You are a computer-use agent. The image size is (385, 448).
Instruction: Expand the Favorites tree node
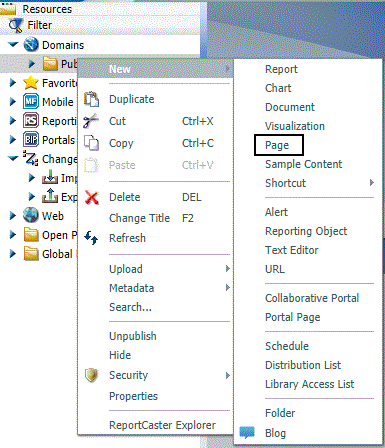(x=13, y=82)
